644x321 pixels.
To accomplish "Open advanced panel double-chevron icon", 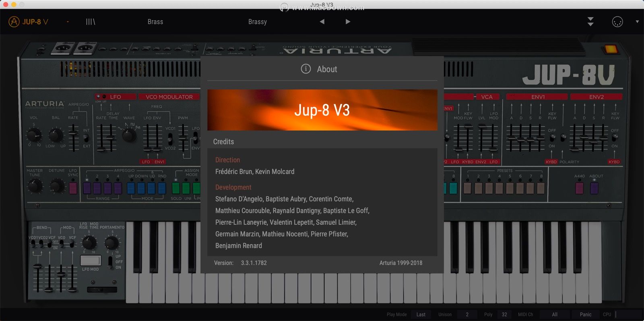I will 590,22.
